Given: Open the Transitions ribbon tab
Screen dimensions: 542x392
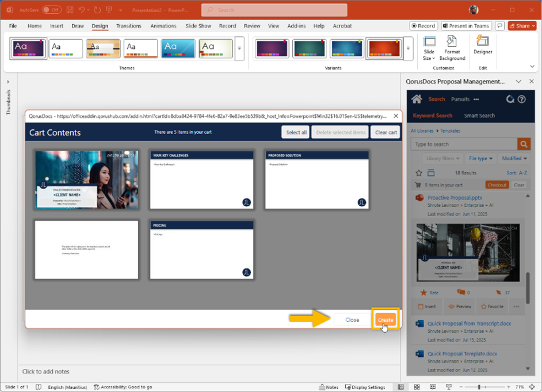Looking at the screenshot, I should pos(128,26).
